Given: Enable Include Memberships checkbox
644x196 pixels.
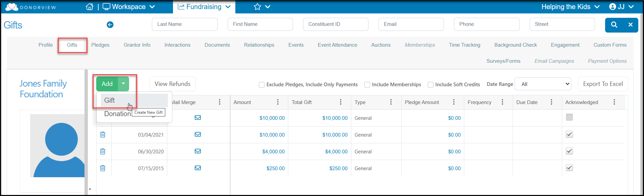Looking at the screenshot, I should click(367, 85).
